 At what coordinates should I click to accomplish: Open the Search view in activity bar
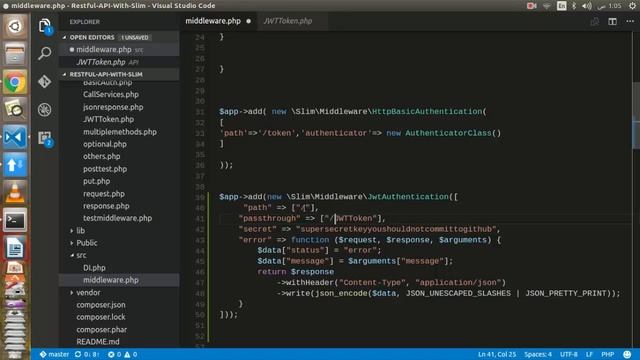(x=44, y=53)
